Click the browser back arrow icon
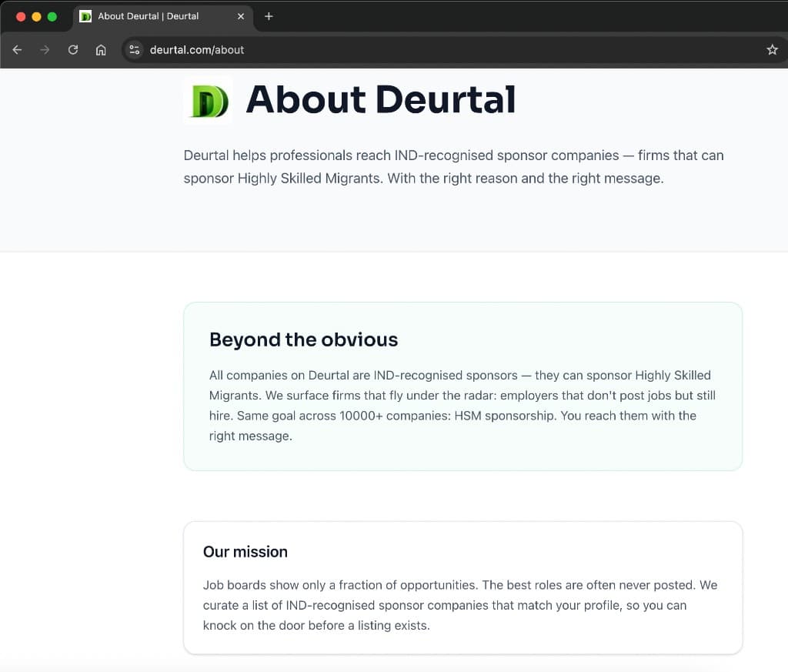This screenshot has height=672, width=788. pos(16,49)
